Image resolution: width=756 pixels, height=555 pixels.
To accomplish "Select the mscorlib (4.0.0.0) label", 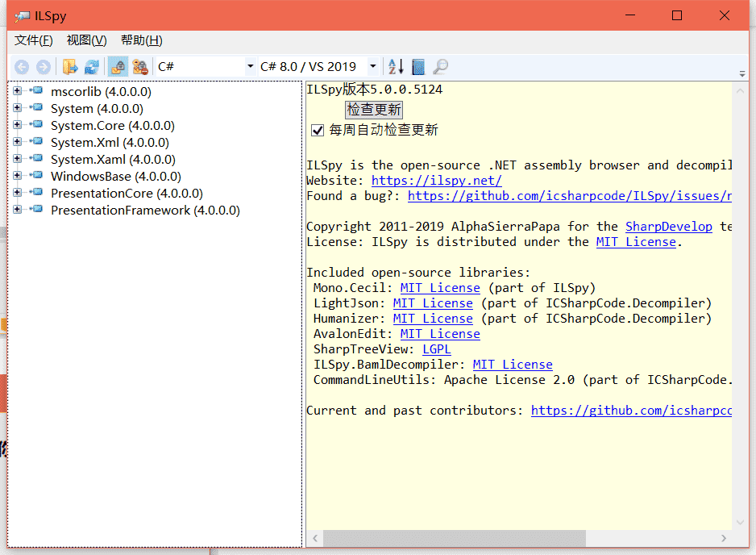I will 102,91.
